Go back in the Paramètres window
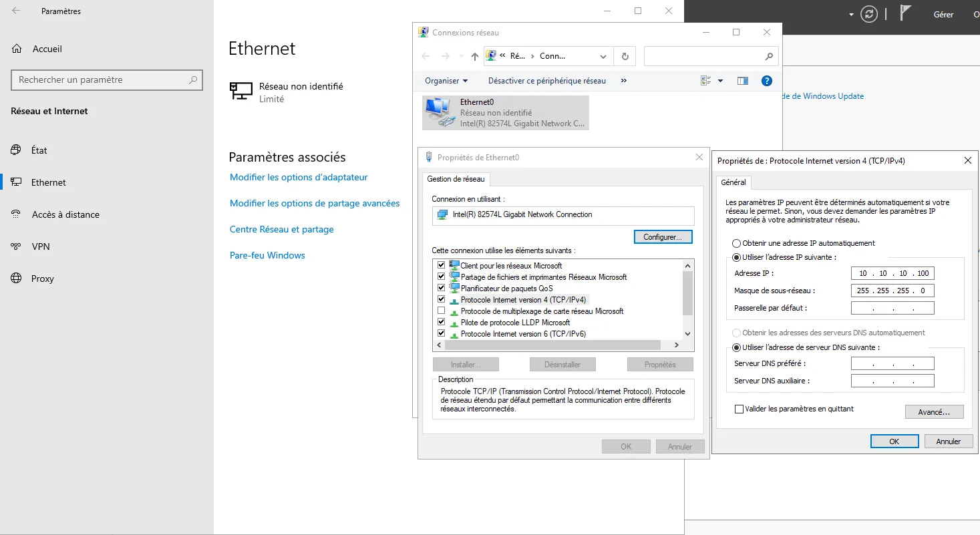The image size is (980, 535). pos(16,11)
